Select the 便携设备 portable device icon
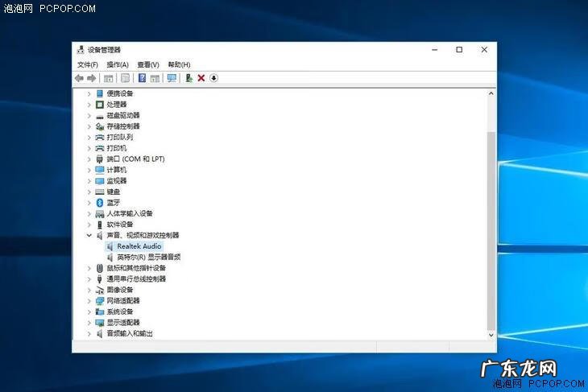This screenshot has height=392, width=588. click(100, 93)
